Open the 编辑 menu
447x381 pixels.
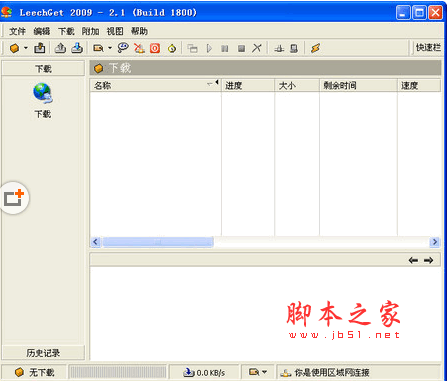point(42,31)
